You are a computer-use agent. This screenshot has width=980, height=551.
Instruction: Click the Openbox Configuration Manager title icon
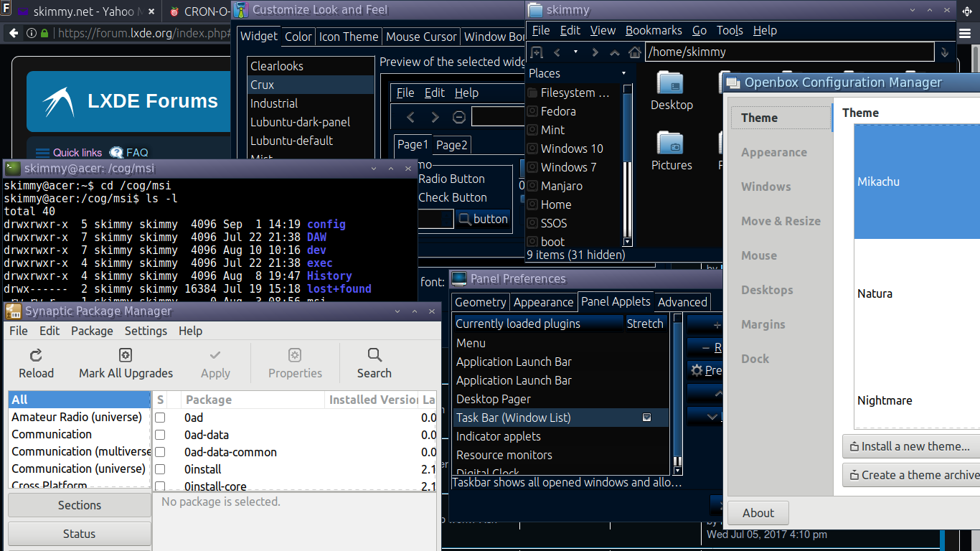[732, 83]
